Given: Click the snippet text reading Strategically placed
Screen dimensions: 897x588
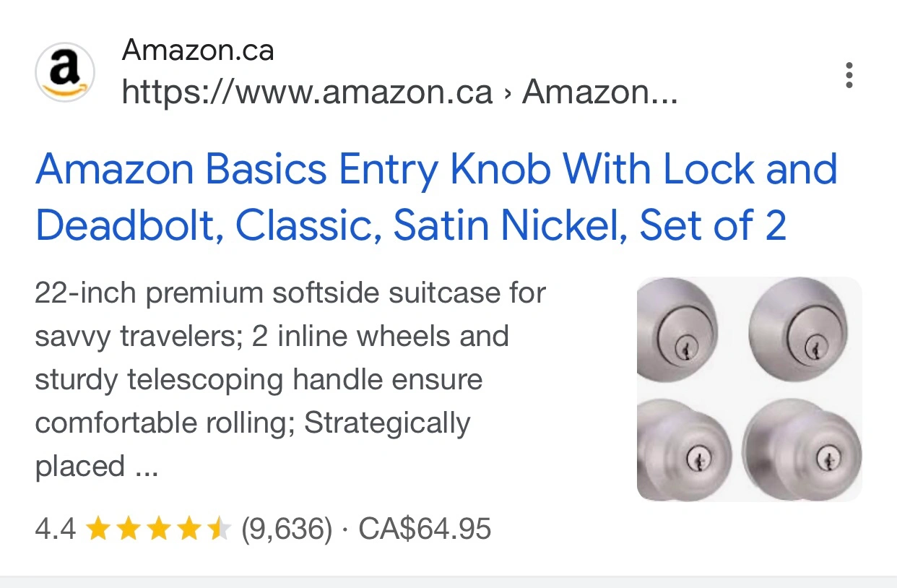Looking at the screenshot, I should 253,444.
